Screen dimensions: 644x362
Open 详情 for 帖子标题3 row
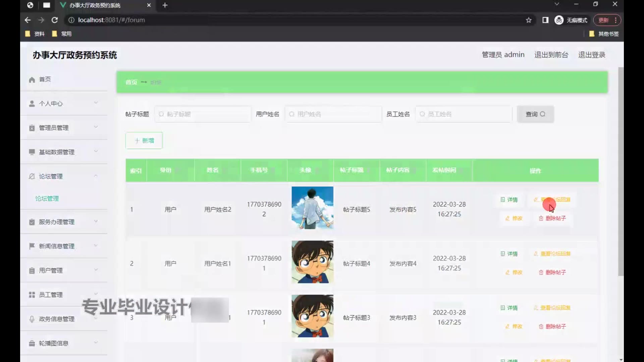point(509,308)
